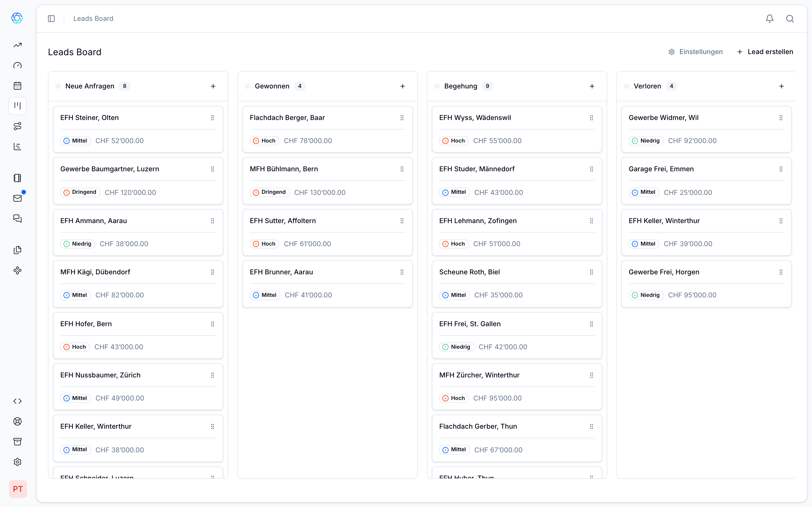Open Niedrig priority badge on Gewerbe Widmer

[x=646, y=141]
